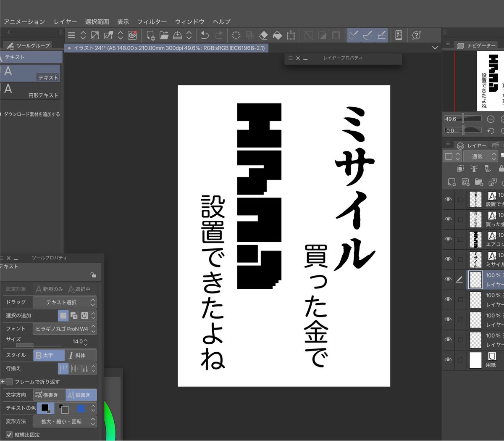504x441 pixels.
Task: Click the paint bucket fill icon
Action: (x=277, y=35)
